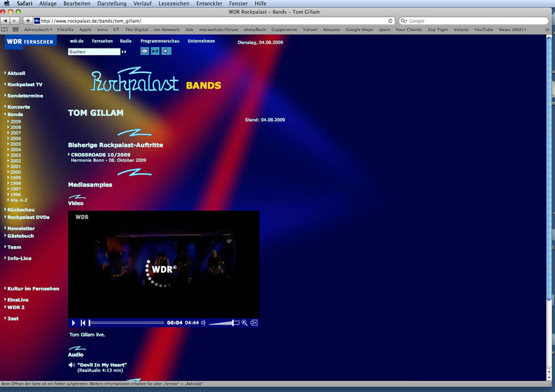
Task: Open the Verlauf menu
Action: tap(142, 3)
